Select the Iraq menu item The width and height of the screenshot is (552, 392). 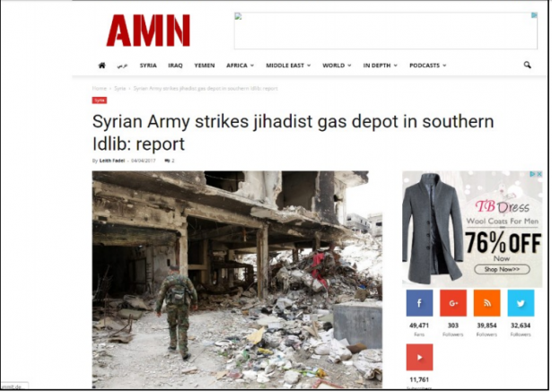(x=175, y=65)
